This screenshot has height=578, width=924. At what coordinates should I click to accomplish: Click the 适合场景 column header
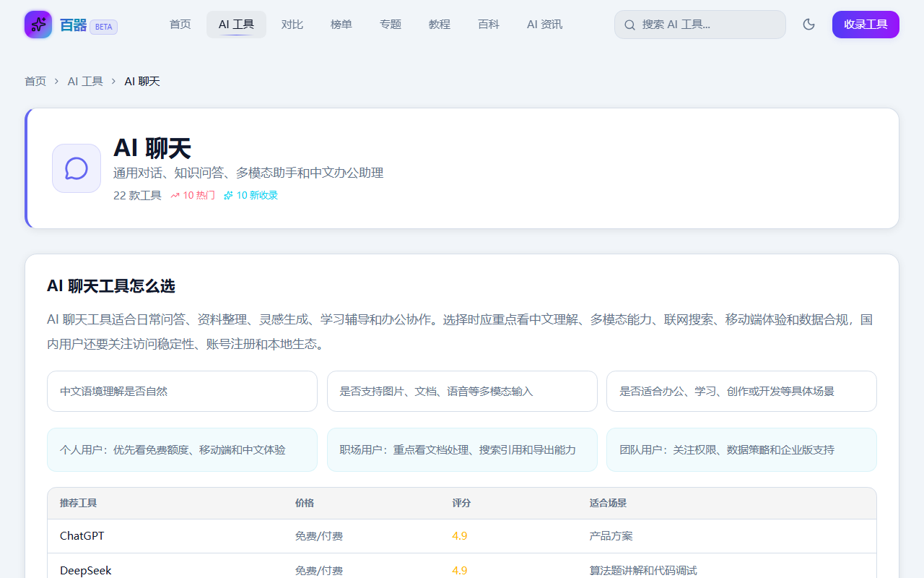click(609, 504)
